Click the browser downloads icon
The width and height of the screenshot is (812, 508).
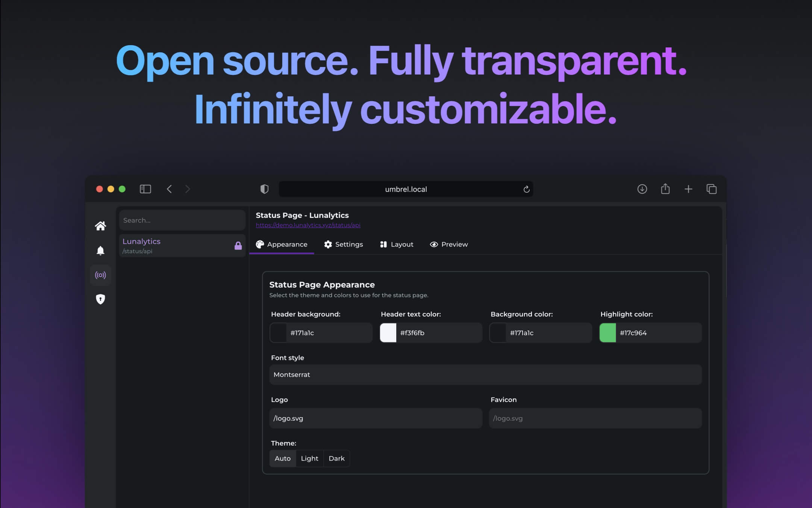(642, 189)
